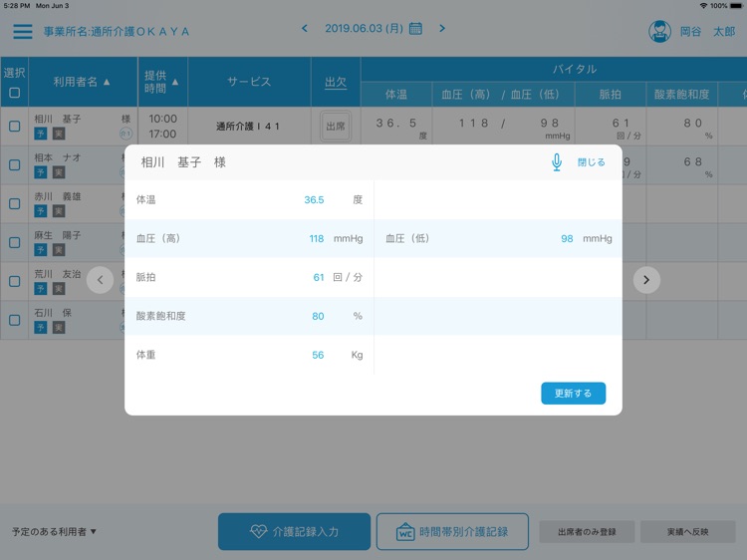Image resolution: width=747 pixels, height=560 pixels.
Task: Click the 10:00 17:00 time cell
Action: [162, 127]
